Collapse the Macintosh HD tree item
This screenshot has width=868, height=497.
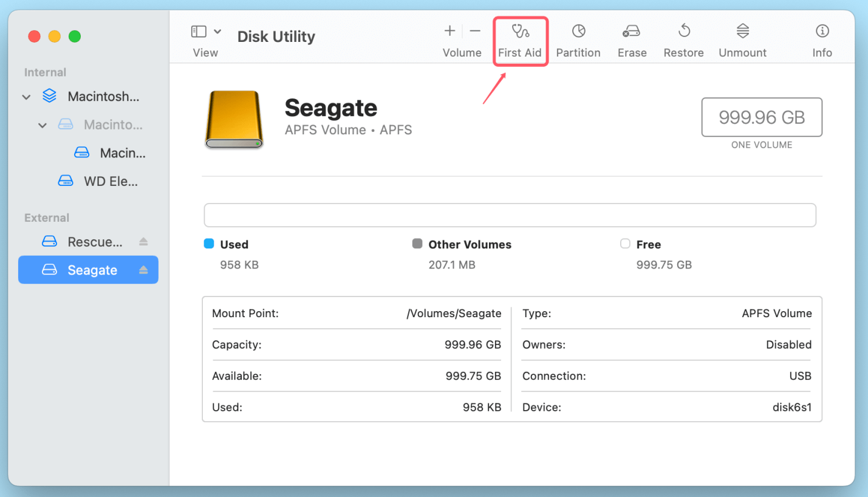[x=26, y=96]
